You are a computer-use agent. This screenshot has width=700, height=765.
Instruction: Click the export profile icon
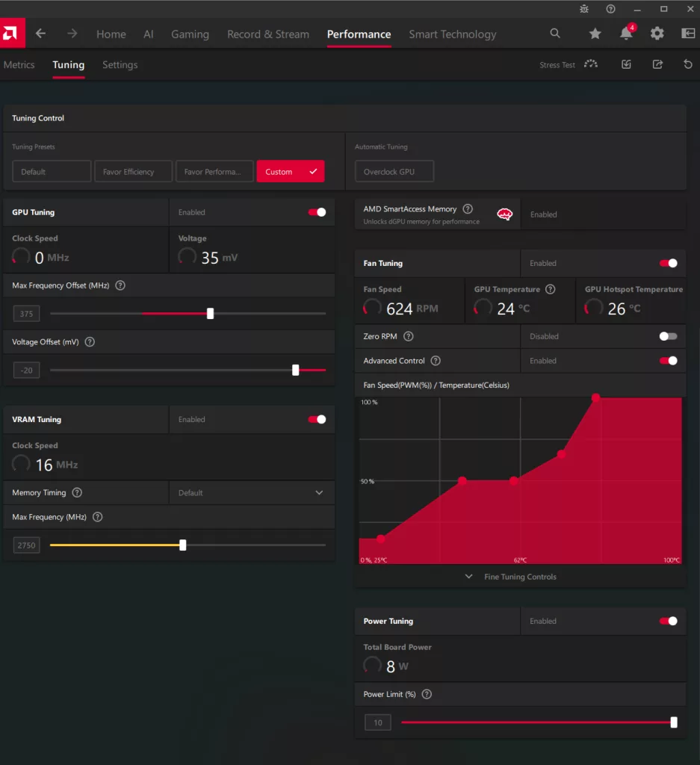point(657,64)
